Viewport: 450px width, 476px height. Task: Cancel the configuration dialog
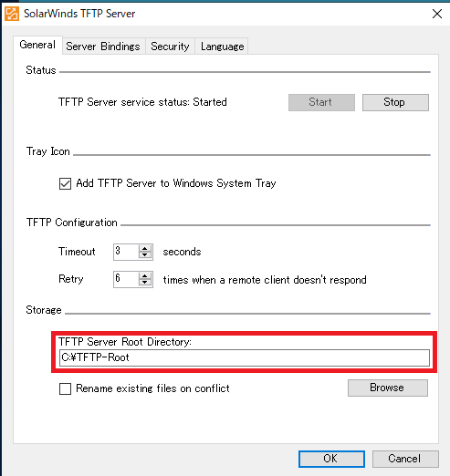[405, 459]
